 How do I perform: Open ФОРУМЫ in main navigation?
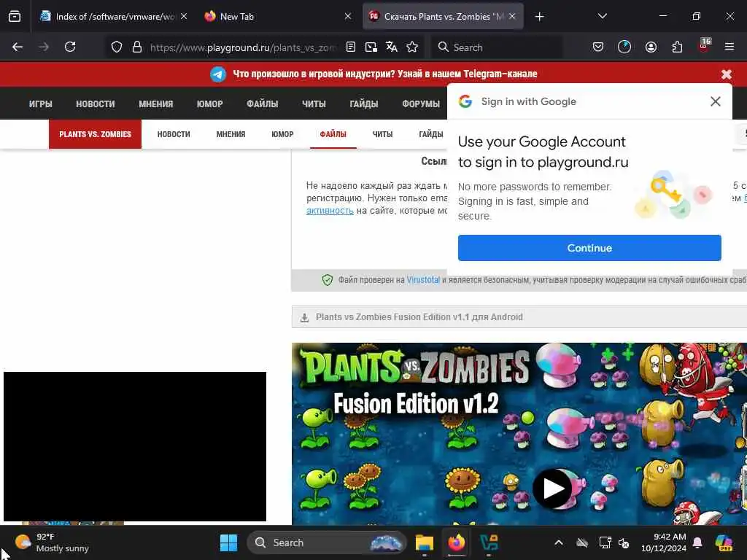click(x=421, y=104)
